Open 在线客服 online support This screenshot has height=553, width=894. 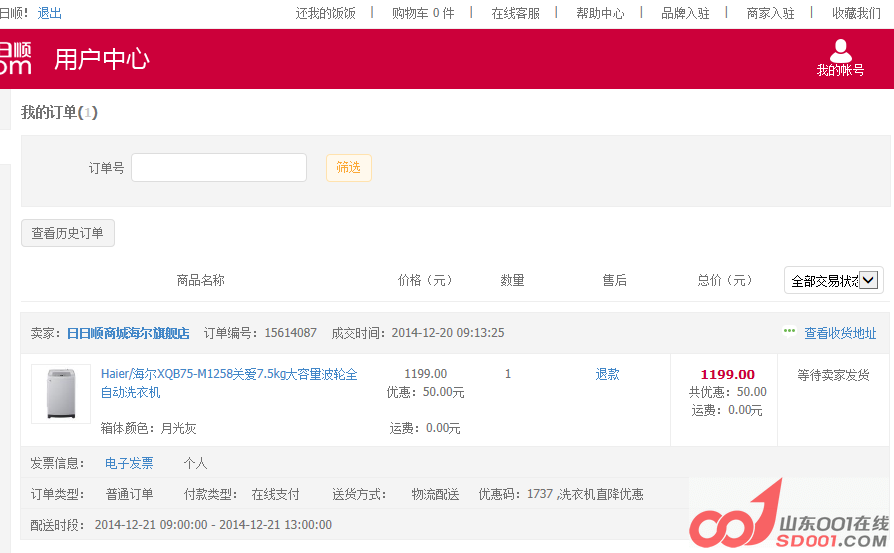515,13
